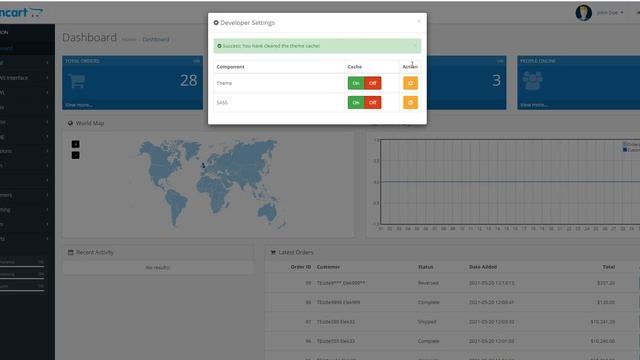This screenshot has height=360, width=640.
Task: Go to Home breadcrumb link
Action: 129,39
